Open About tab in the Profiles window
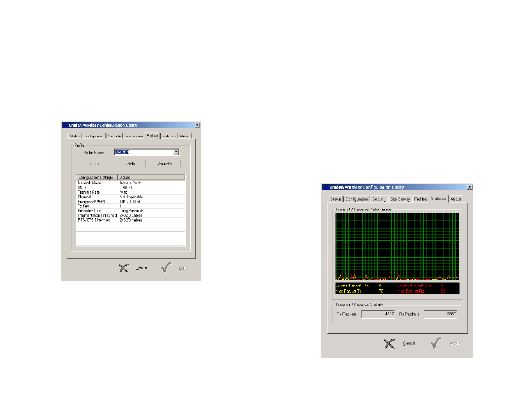 click(184, 136)
